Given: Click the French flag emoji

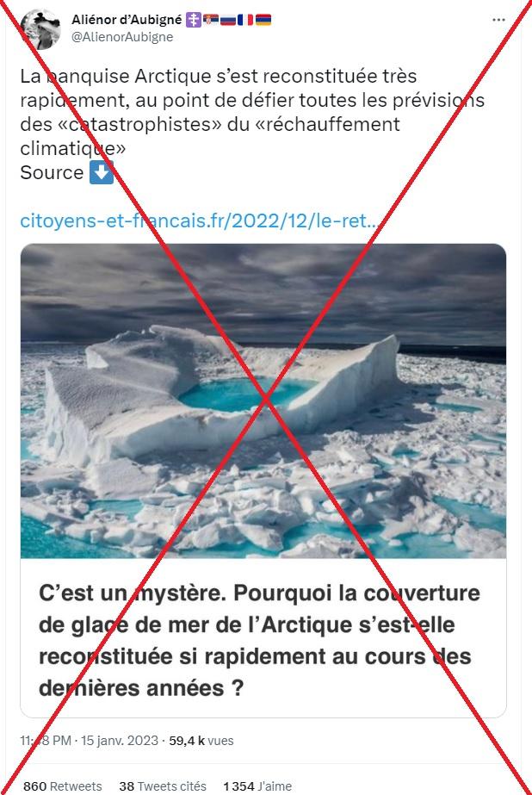Looking at the screenshot, I should 245,21.
